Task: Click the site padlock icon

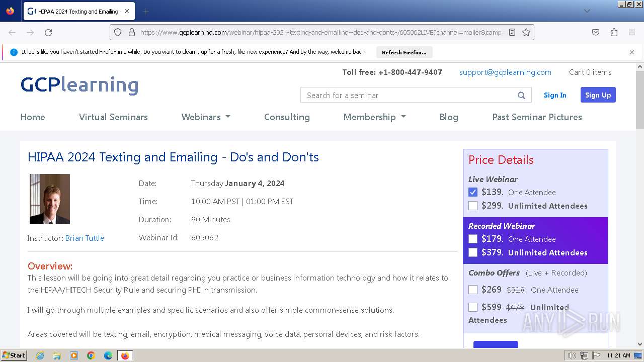Action: [132, 32]
